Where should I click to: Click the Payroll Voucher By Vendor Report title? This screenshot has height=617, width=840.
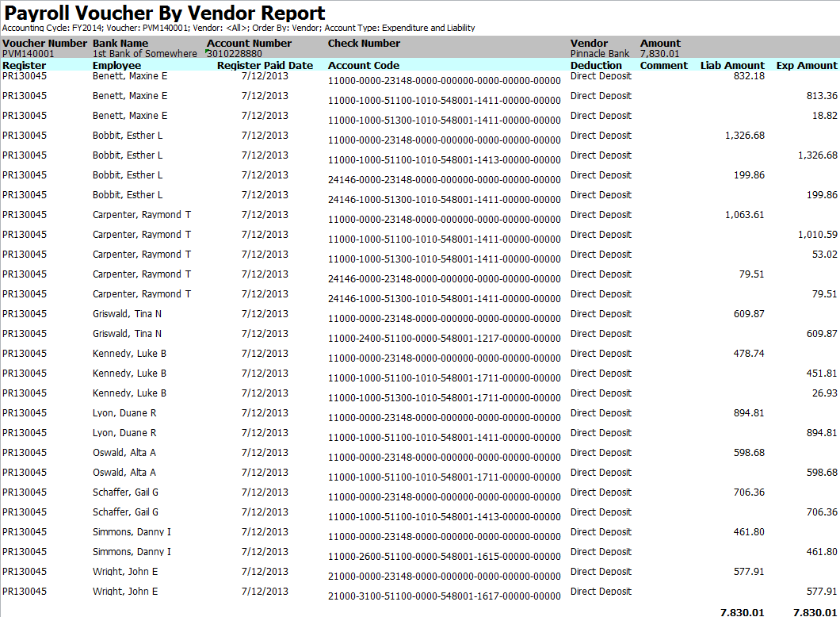[165, 13]
